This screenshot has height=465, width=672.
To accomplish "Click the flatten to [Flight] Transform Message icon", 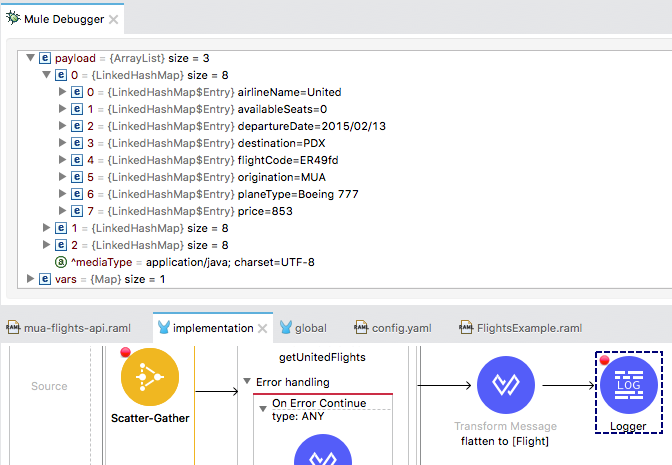I will 506,385.
